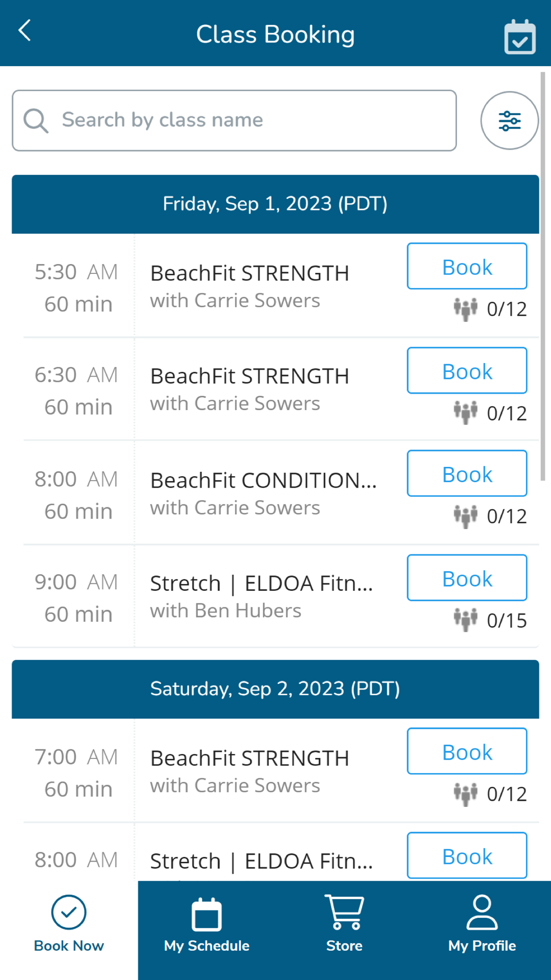Book the Saturday 7:00 AM BeachFit STRENGTH class
The height and width of the screenshot is (980, 551).
[467, 751]
